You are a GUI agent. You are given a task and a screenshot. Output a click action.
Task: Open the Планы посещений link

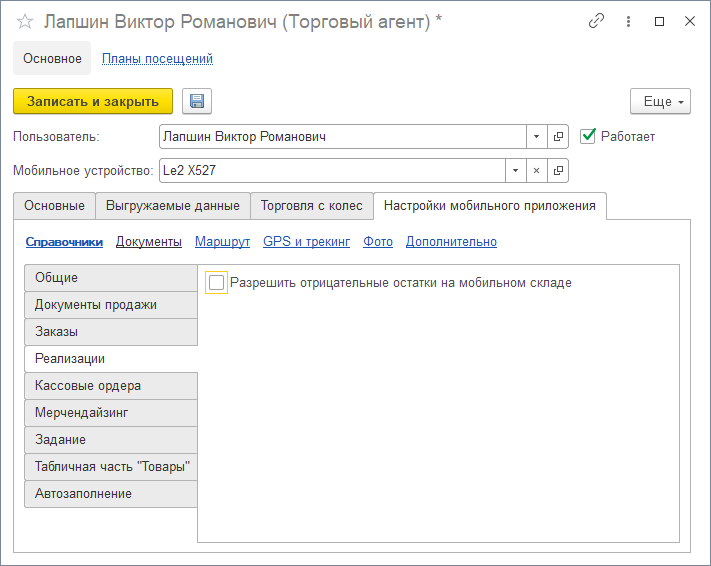click(x=157, y=59)
